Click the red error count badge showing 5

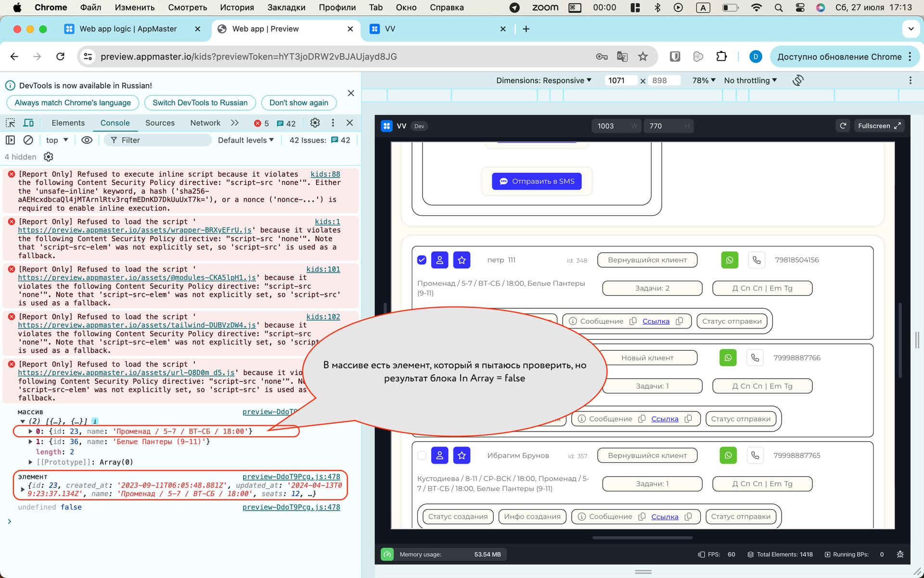pyautogui.click(x=261, y=123)
